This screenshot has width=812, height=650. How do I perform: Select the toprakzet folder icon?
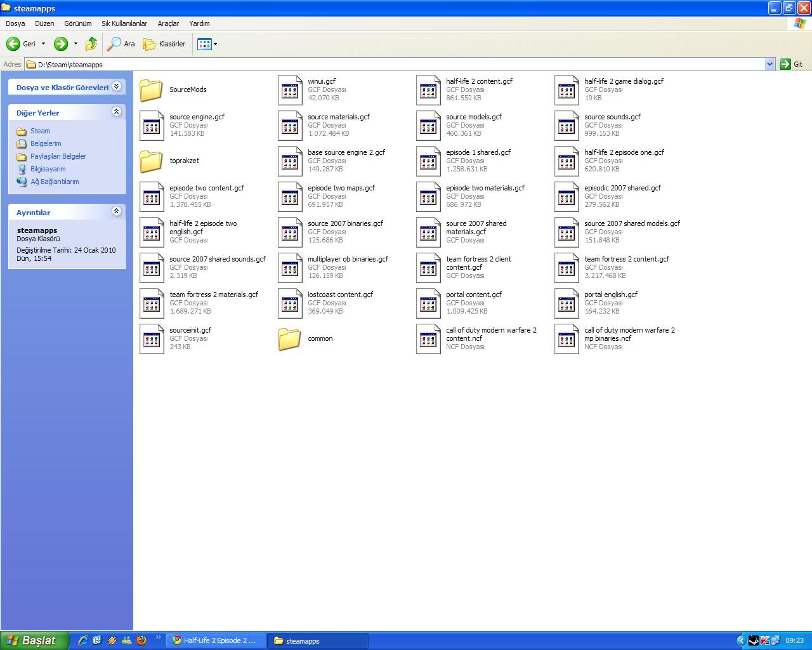tap(151, 161)
